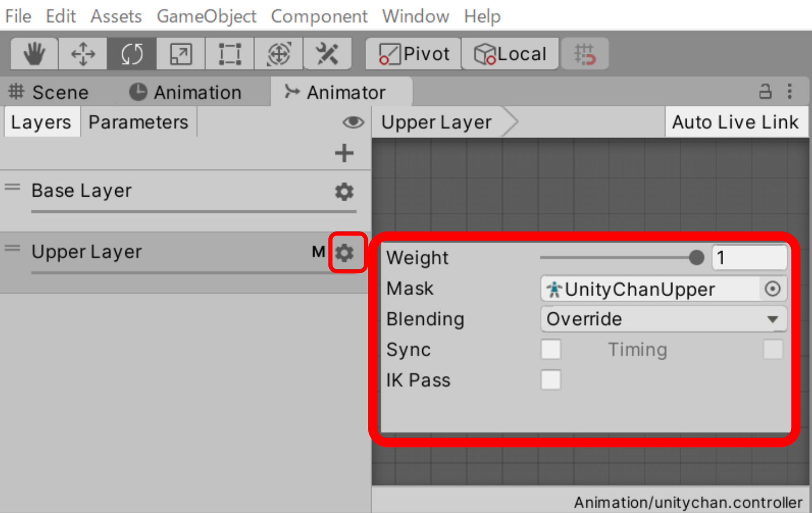
Task: Toggle the Auto Live Link button
Action: [736, 122]
